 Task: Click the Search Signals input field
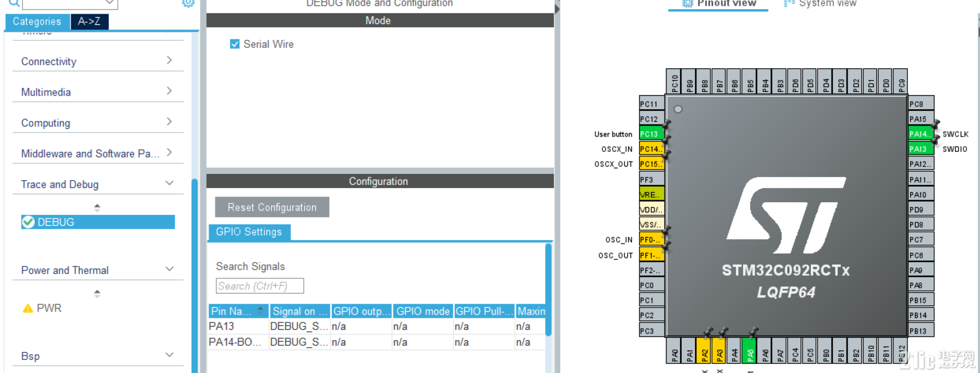pos(259,286)
